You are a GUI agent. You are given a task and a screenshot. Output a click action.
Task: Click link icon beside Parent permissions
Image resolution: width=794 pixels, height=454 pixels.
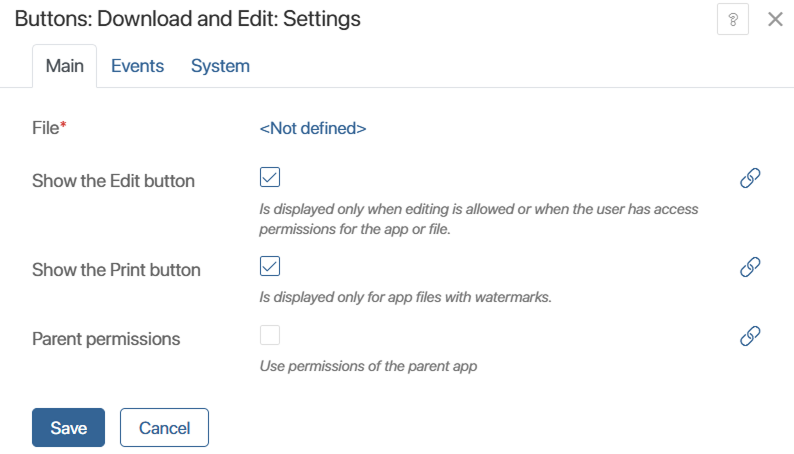point(750,336)
